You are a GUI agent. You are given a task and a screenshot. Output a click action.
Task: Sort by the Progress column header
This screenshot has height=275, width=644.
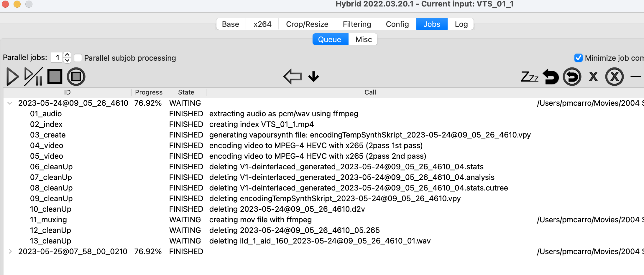coord(149,92)
